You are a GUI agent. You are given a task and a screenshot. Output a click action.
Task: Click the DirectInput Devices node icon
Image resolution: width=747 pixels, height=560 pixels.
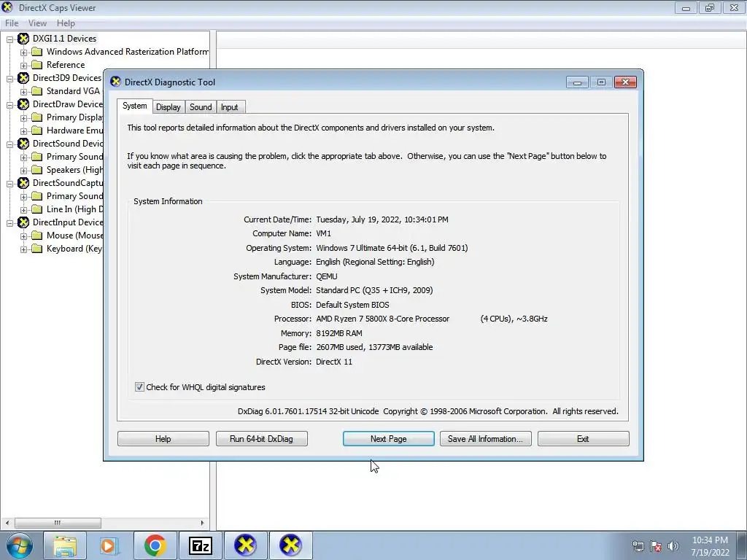pos(23,222)
